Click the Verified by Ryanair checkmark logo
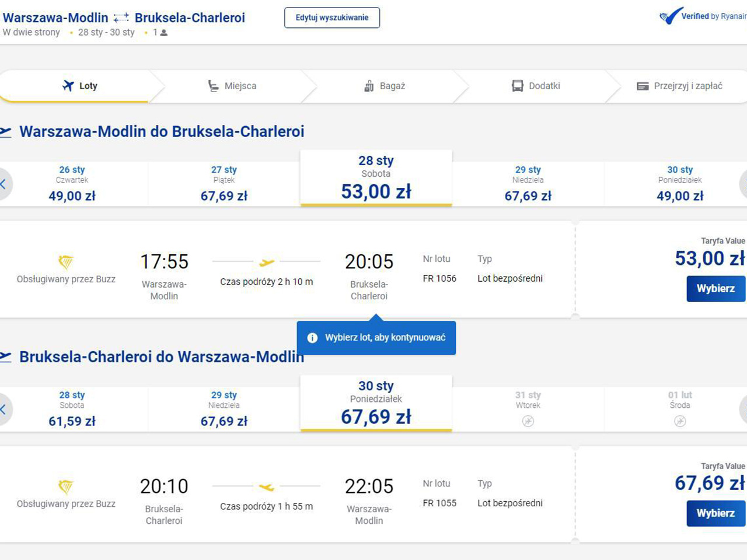Screen dimensions: 747x560 [671, 16]
